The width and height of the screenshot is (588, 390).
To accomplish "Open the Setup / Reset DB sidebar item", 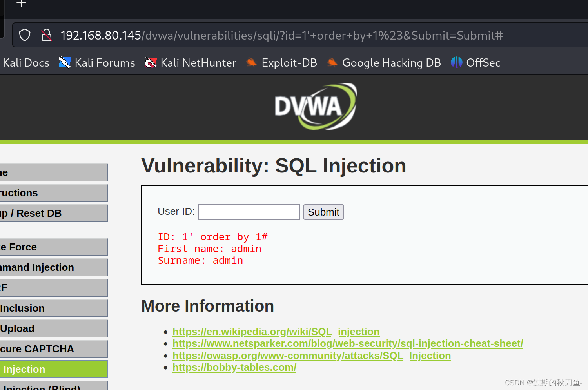I will pyautogui.click(x=54, y=213).
